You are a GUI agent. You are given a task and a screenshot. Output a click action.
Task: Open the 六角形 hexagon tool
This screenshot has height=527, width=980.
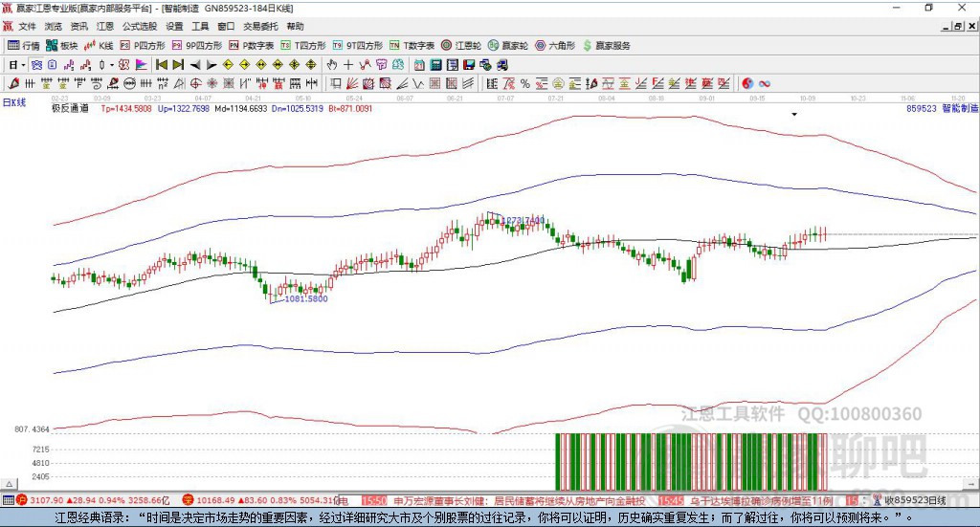[x=555, y=46]
